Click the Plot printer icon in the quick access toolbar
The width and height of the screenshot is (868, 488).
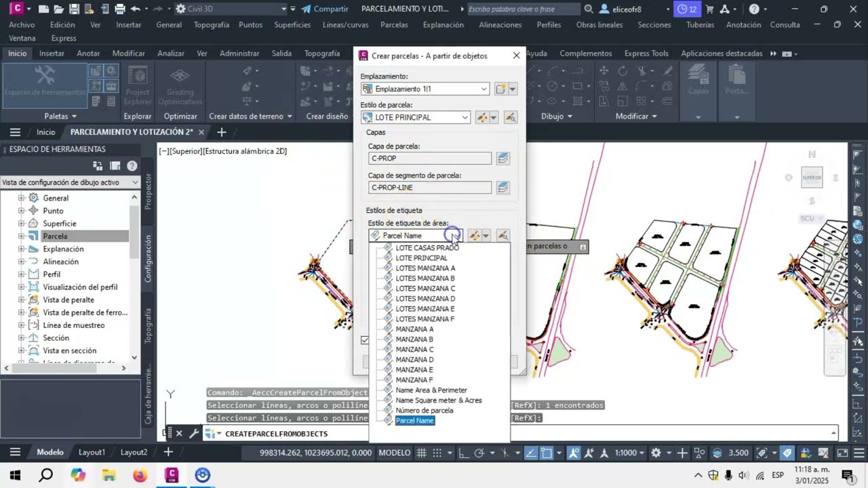(x=120, y=9)
